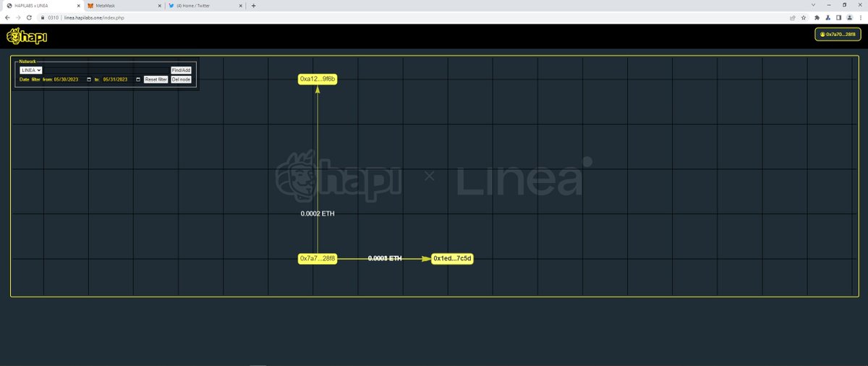Click the hapi logo in the header
This screenshot has height=366, width=868.
(27, 35)
